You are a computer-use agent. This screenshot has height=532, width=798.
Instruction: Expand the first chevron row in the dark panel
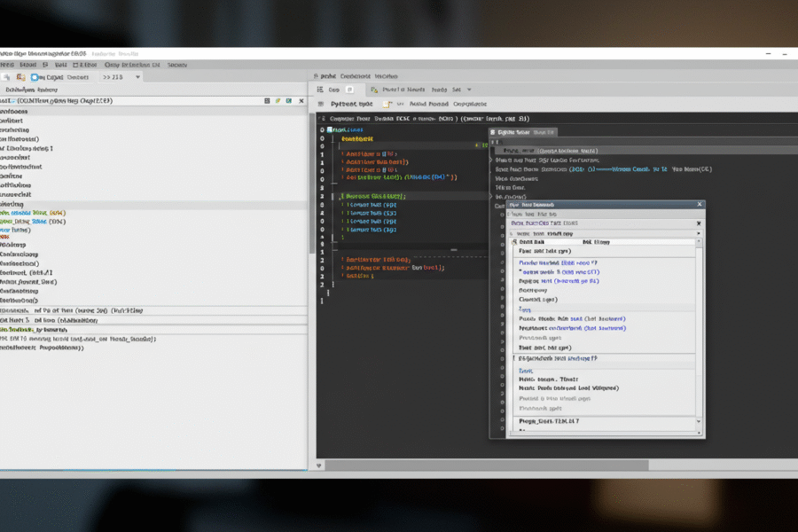pos(491,158)
